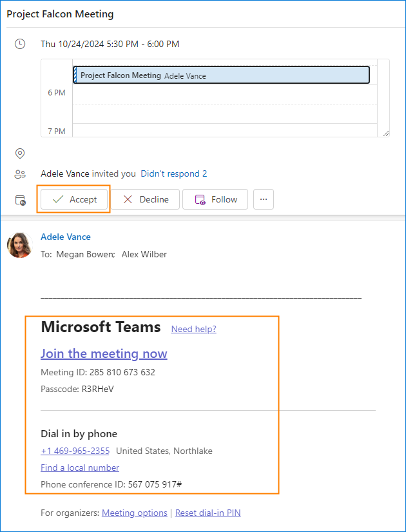Click the attendees people icon
406x532 pixels.
20,174
